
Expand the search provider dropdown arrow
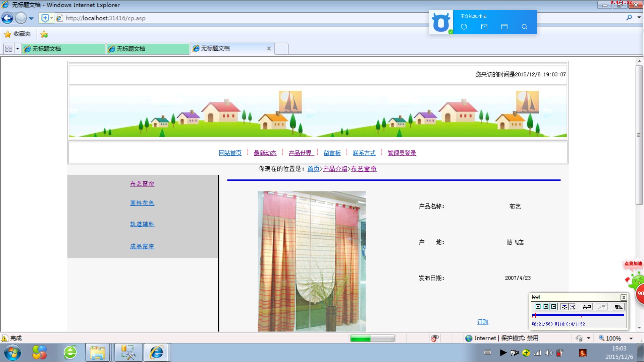(x=639, y=17)
